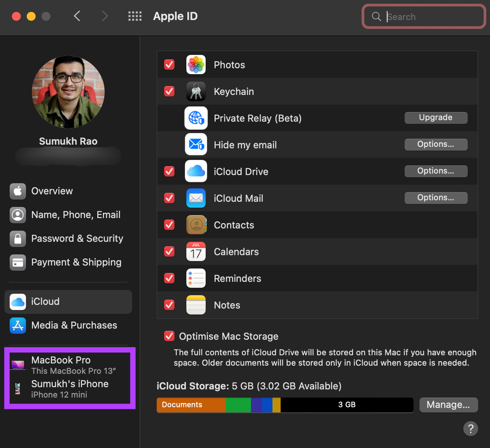Select the iCloud sidebar item
This screenshot has width=490, height=448.
point(68,302)
